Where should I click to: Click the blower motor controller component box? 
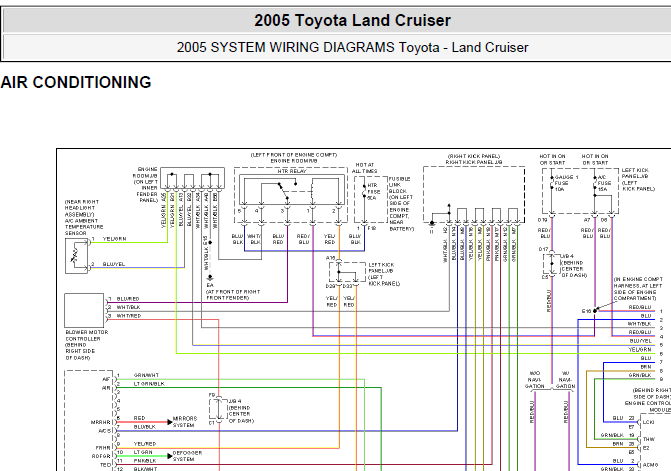84,311
